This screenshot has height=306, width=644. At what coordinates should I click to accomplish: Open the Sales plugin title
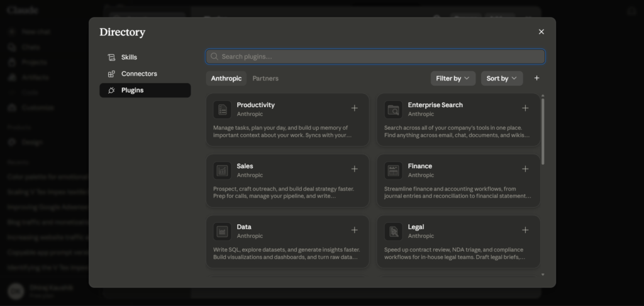245,166
